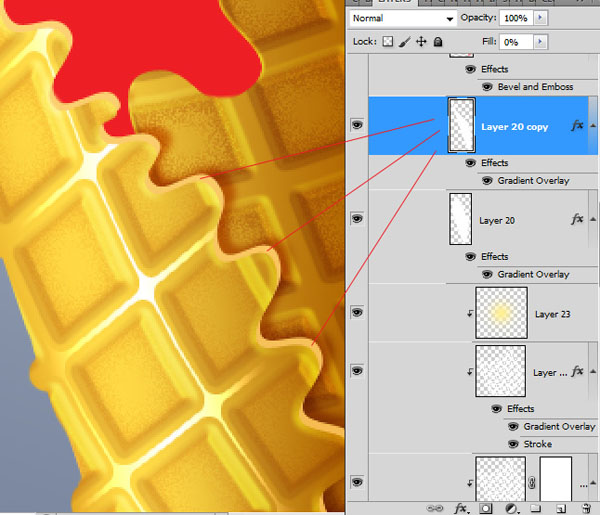Viewport: 600px width, 515px height.
Task: Toggle Stroke effect visibility
Action: pos(514,443)
